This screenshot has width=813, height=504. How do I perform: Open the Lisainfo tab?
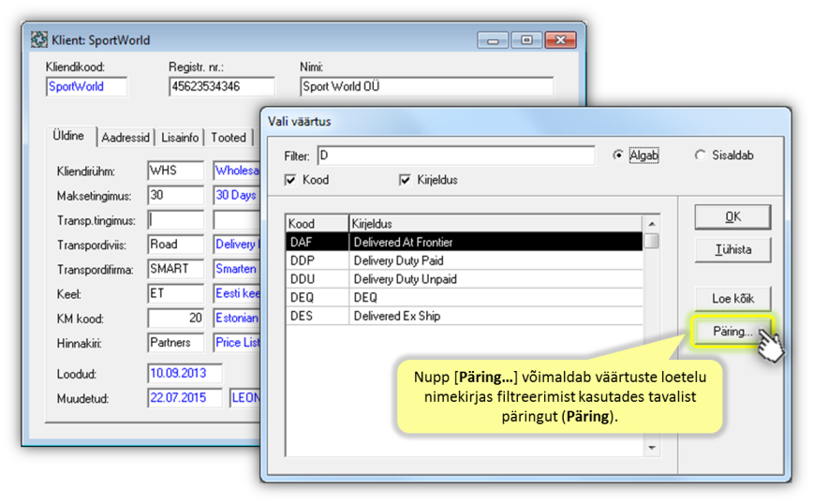pos(180,138)
